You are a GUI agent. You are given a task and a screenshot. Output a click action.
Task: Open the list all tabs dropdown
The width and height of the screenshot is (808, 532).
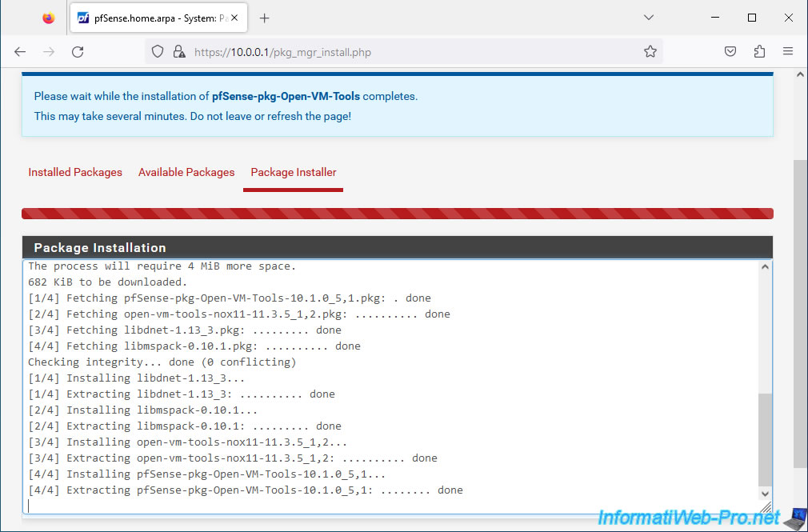pyautogui.click(x=649, y=18)
